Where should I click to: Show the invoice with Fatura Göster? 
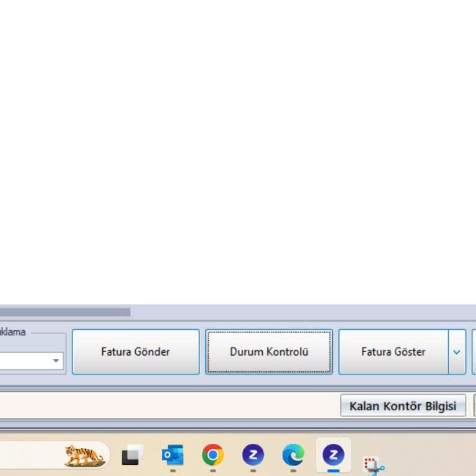coord(394,351)
